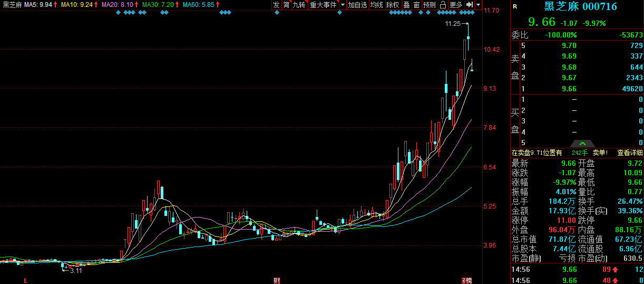Click the R badge beside the stock name
This screenshot has width=644, height=284.
tap(515, 7)
